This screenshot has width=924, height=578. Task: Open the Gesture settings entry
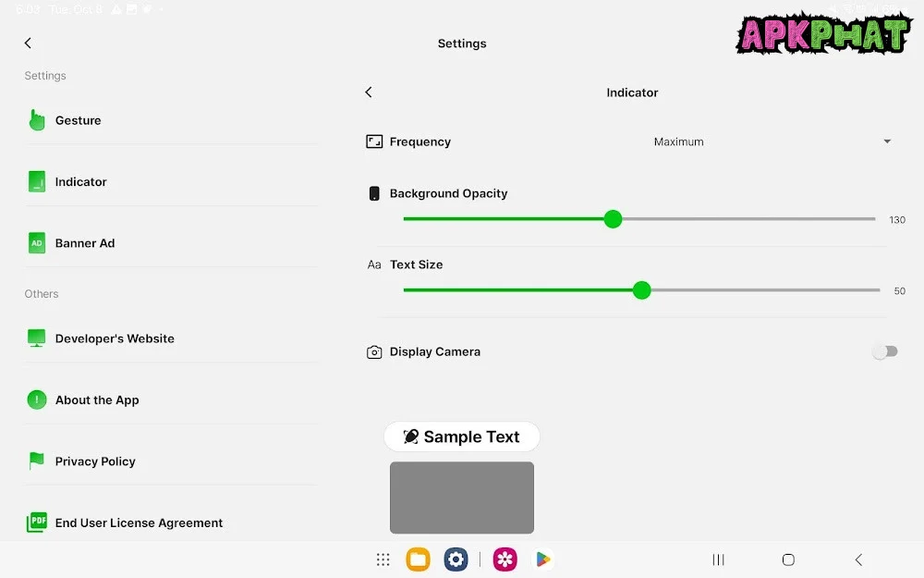[79, 120]
